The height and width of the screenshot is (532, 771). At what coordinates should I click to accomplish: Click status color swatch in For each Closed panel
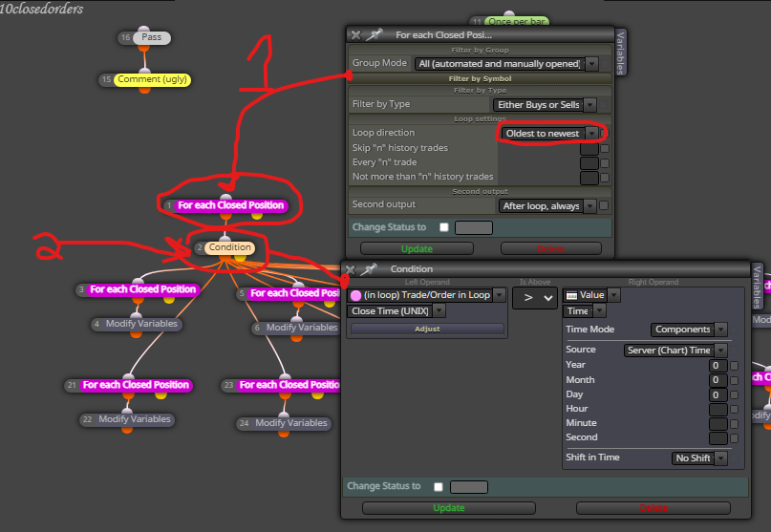click(474, 227)
